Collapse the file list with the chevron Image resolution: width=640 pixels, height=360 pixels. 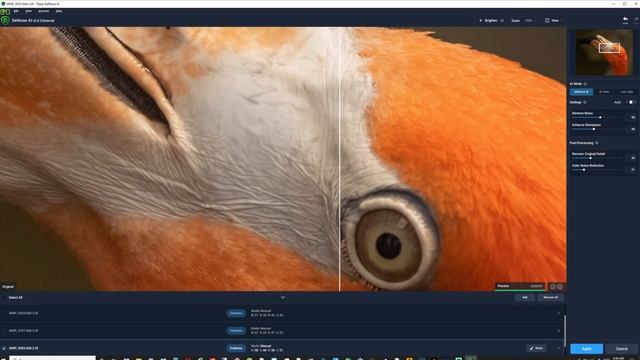coord(283,298)
